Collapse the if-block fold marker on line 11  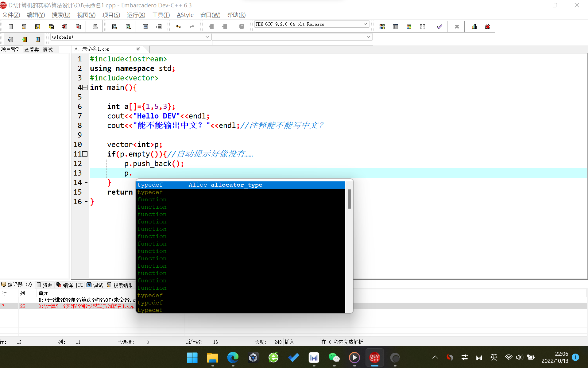pyautogui.click(x=85, y=154)
